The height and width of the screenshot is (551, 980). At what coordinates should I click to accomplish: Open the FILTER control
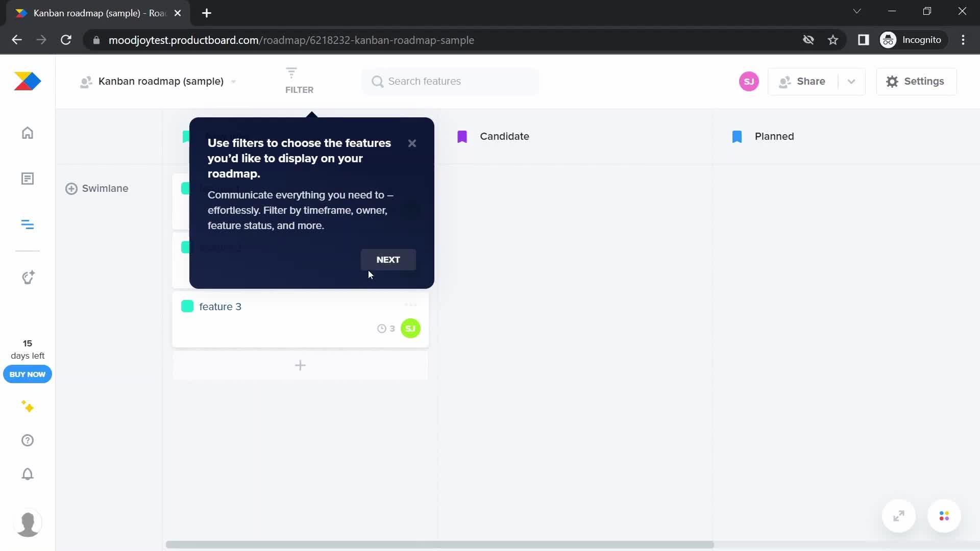click(299, 81)
